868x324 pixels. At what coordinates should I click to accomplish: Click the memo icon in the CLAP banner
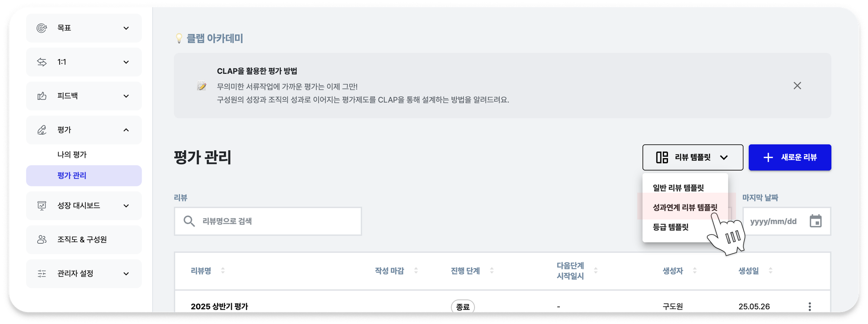(x=202, y=86)
